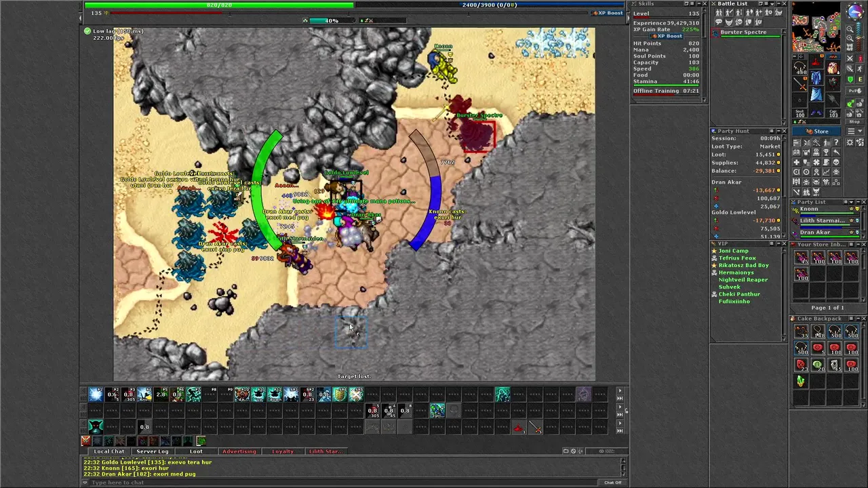Click the sword weapon equipment slot

(x=800, y=84)
